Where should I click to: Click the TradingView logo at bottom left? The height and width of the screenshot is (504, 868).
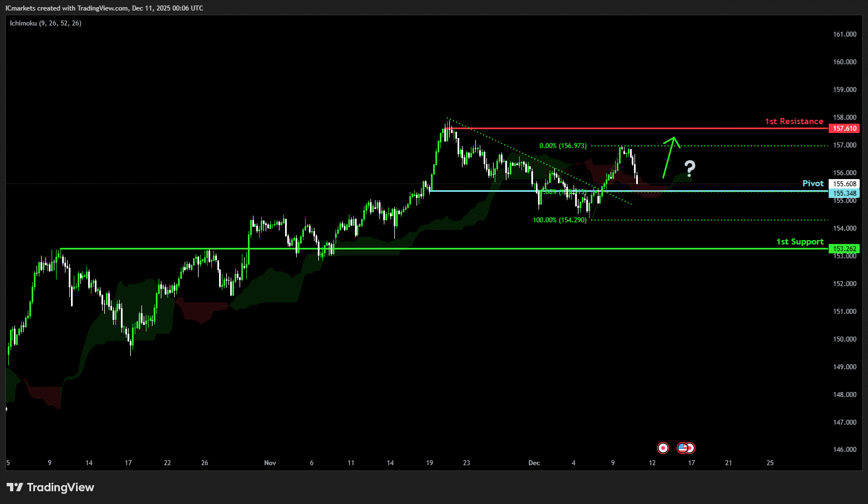(x=50, y=487)
